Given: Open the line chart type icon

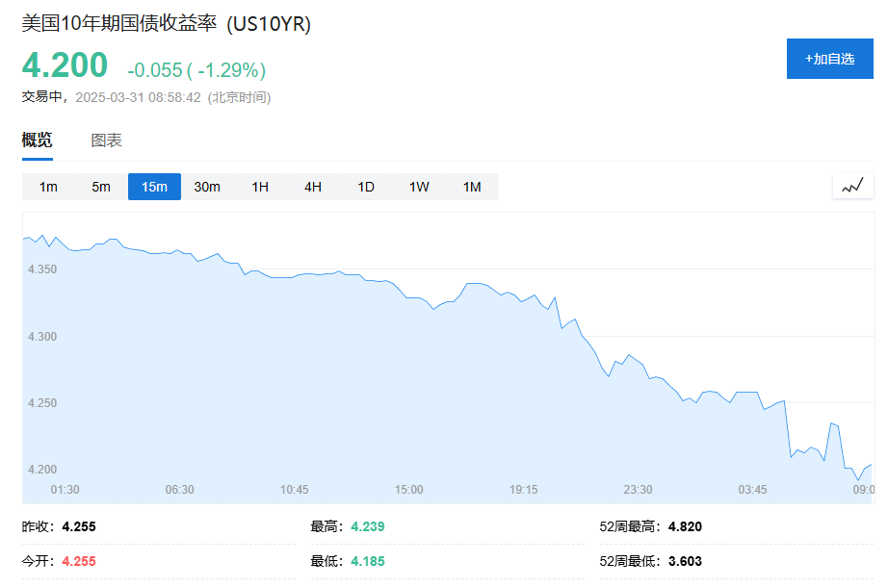Looking at the screenshot, I should click(x=853, y=186).
